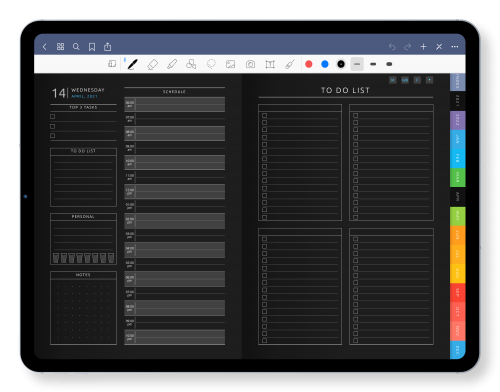500x392 pixels.
Task: Tap the APRIL, 2021 date link
Action: pyautogui.click(x=84, y=96)
